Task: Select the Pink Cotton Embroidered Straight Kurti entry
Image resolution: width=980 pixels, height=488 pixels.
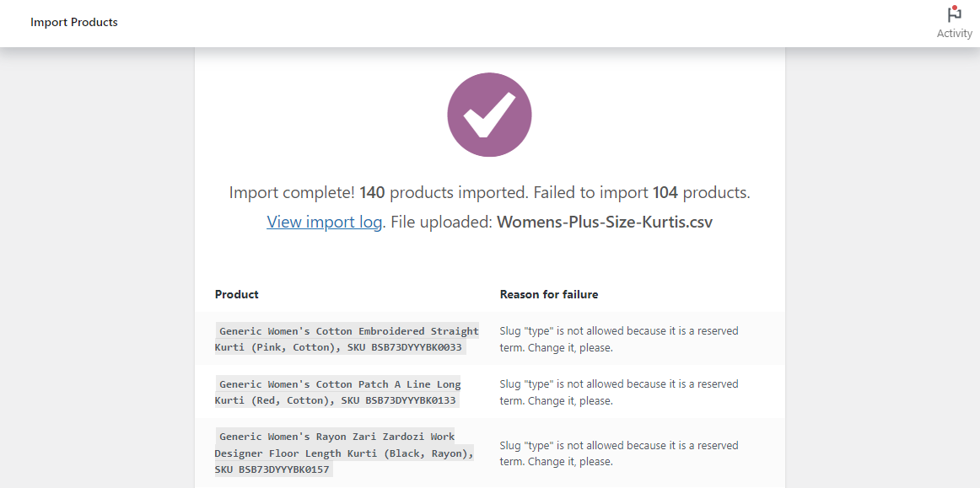Action: coord(347,339)
